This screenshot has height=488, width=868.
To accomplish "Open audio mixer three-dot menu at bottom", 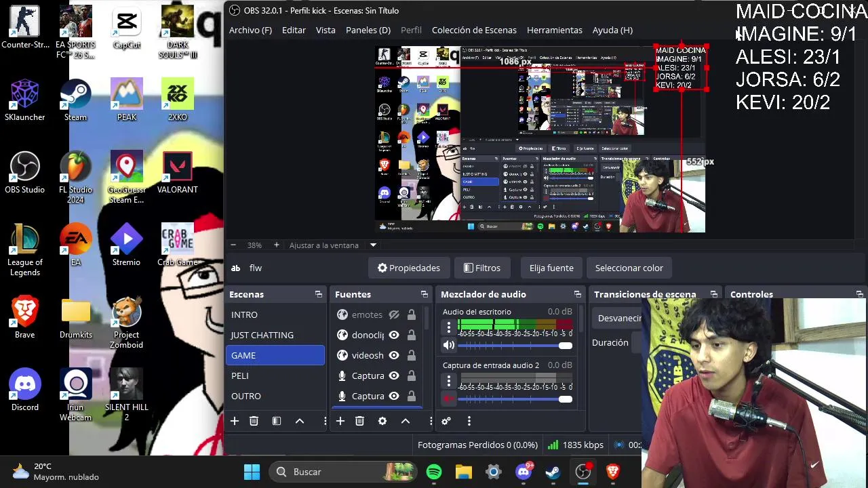I will click(x=469, y=421).
